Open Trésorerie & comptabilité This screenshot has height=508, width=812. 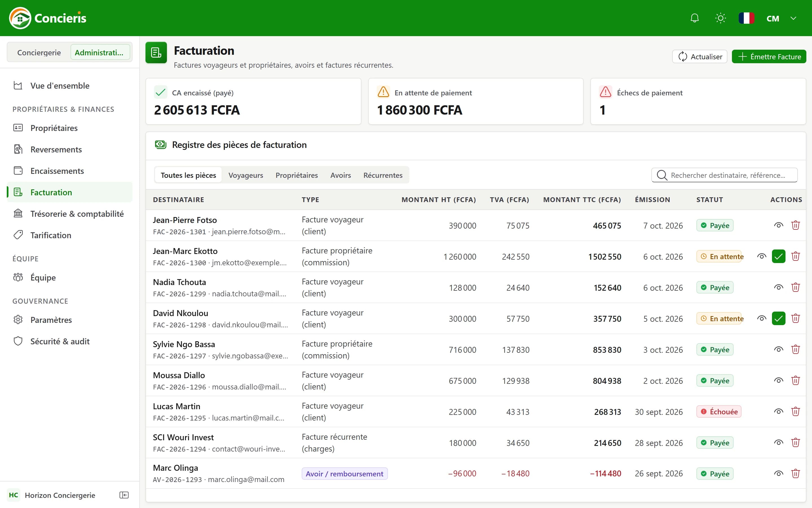pos(69,214)
